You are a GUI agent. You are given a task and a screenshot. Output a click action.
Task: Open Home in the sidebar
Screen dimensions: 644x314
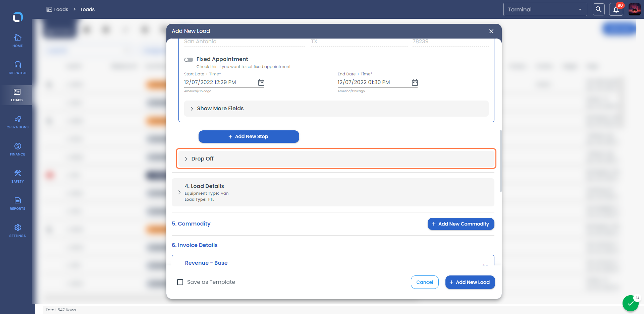pyautogui.click(x=17, y=41)
